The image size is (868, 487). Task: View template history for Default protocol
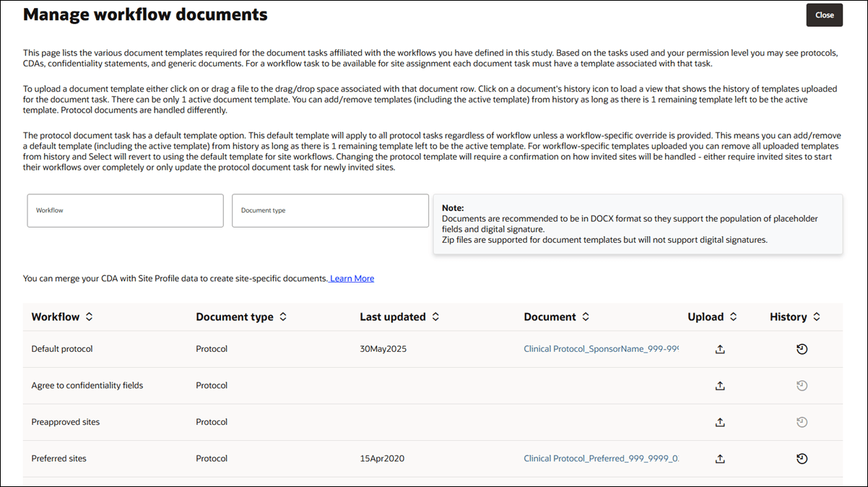802,348
